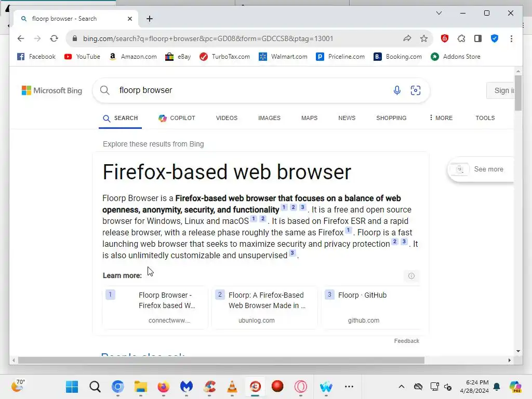Open the Priceline.com bookmark
The height and width of the screenshot is (399, 532).
340,57
